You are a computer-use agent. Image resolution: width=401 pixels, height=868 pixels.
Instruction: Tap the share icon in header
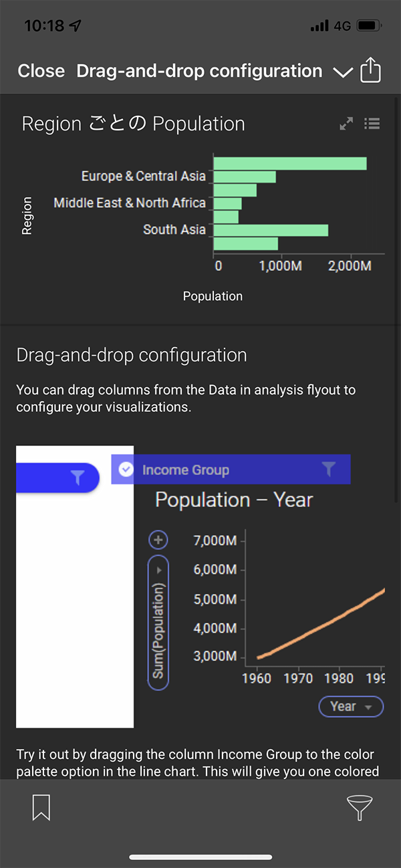pos(370,71)
